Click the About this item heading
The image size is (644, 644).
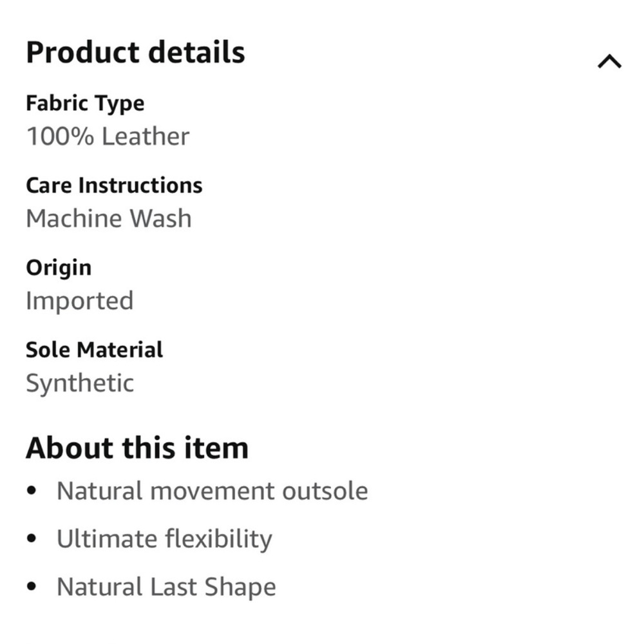click(x=137, y=448)
